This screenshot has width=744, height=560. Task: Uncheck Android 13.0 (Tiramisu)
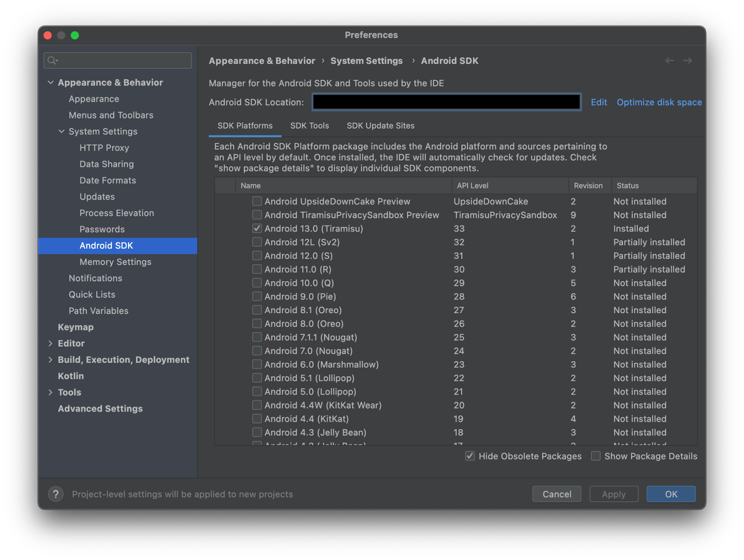pyautogui.click(x=257, y=228)
